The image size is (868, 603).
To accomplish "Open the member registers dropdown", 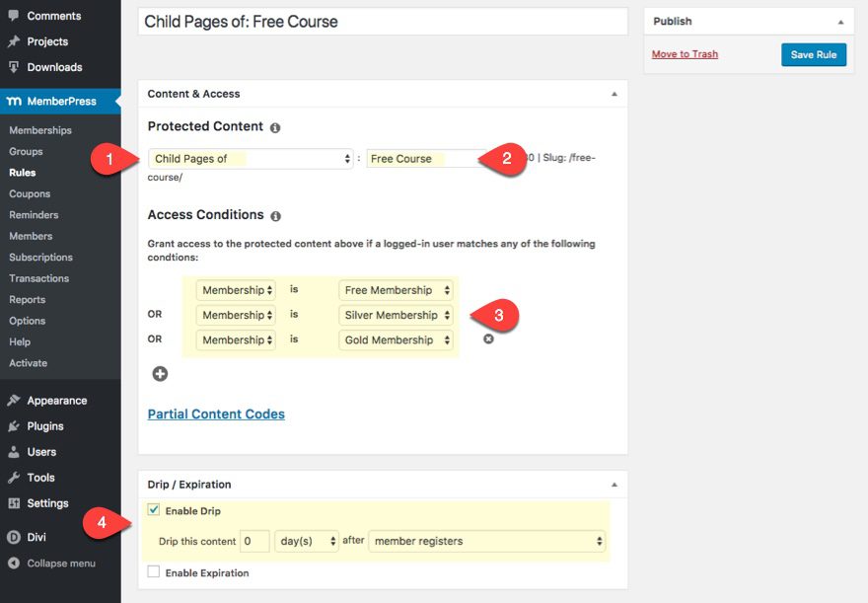I will pos(486,541).
